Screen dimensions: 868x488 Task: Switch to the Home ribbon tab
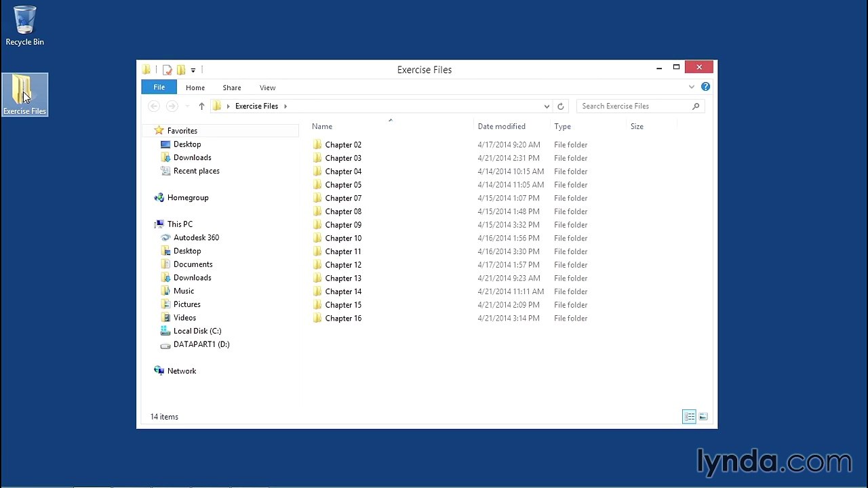pyautogui.click(x=195, y=87)
